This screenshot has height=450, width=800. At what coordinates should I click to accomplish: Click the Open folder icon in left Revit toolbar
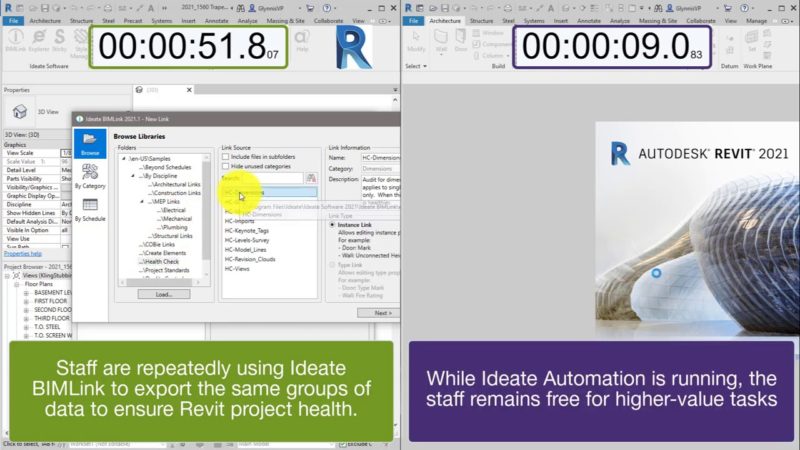[33, 8]
